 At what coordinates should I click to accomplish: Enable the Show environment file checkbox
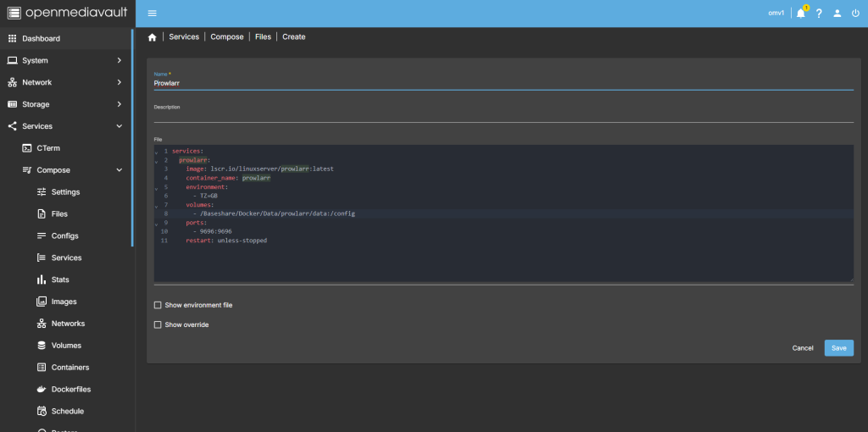[x=158, y=305]
